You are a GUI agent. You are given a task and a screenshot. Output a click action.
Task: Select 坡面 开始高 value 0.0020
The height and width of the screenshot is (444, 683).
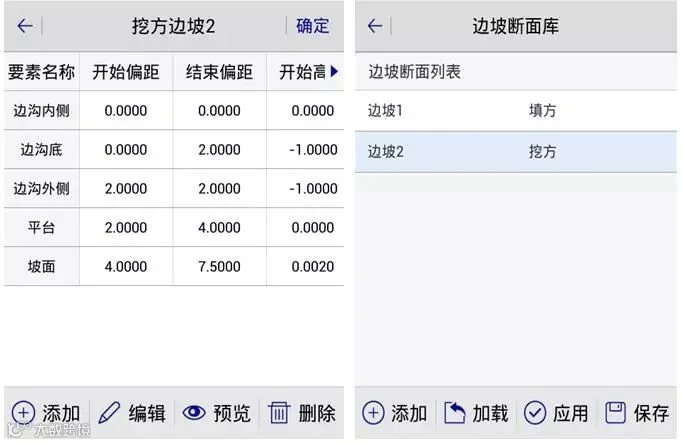pos(313,266)
